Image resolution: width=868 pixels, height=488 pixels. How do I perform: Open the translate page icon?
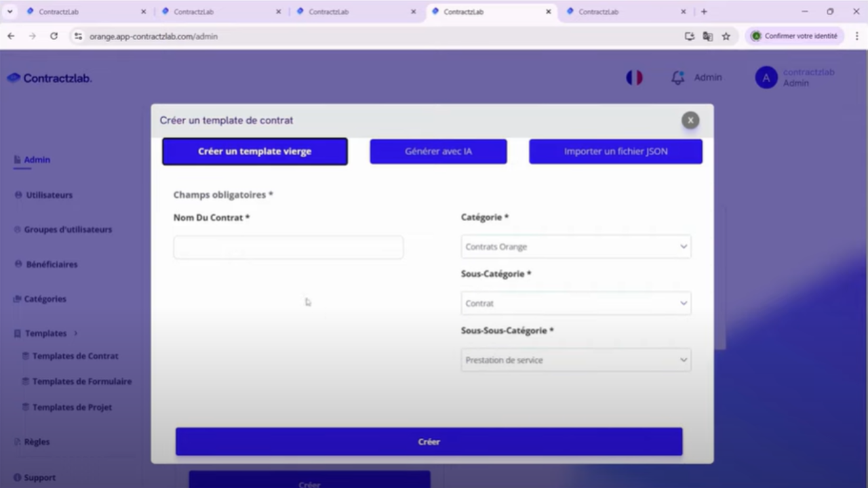coord(708,36)
